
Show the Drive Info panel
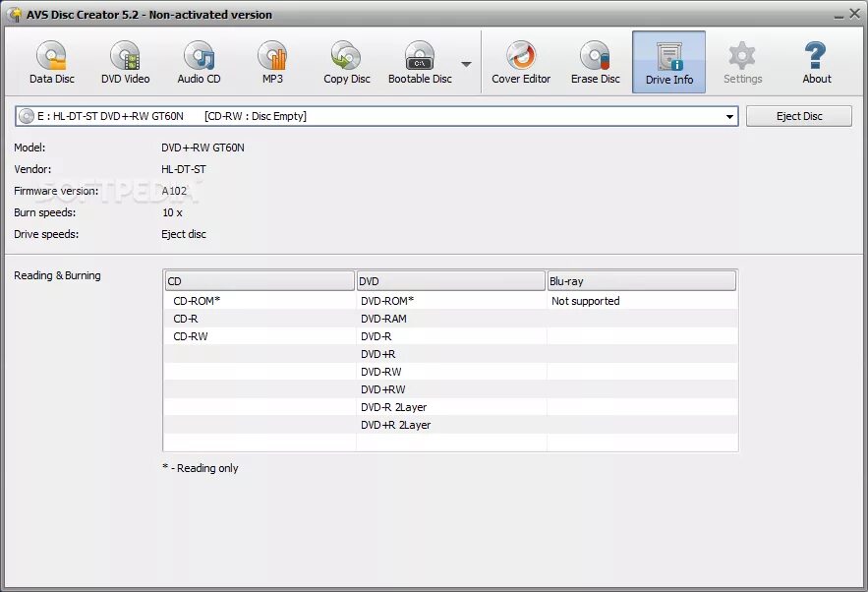point(668,61)
